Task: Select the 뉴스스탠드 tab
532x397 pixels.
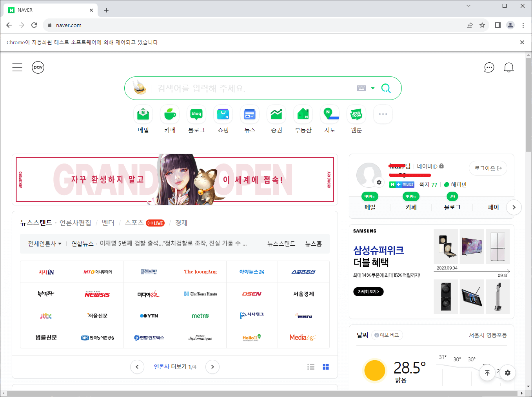Action: (x=36, y=223)
